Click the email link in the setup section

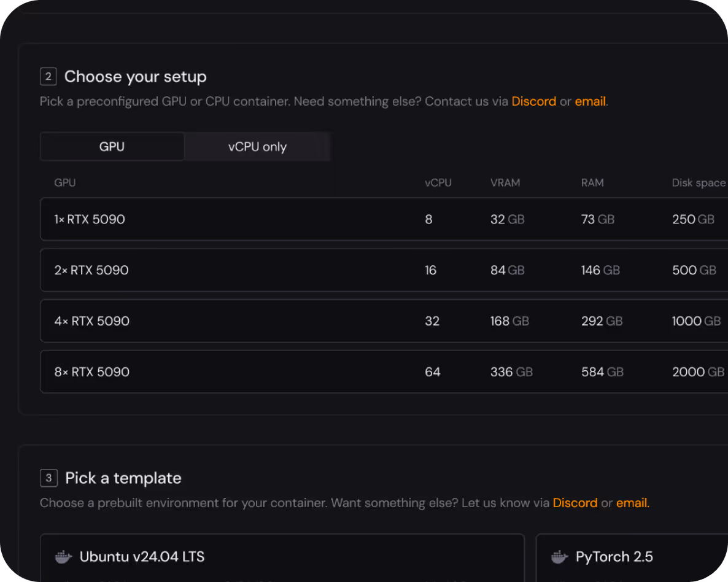[590, 101]
